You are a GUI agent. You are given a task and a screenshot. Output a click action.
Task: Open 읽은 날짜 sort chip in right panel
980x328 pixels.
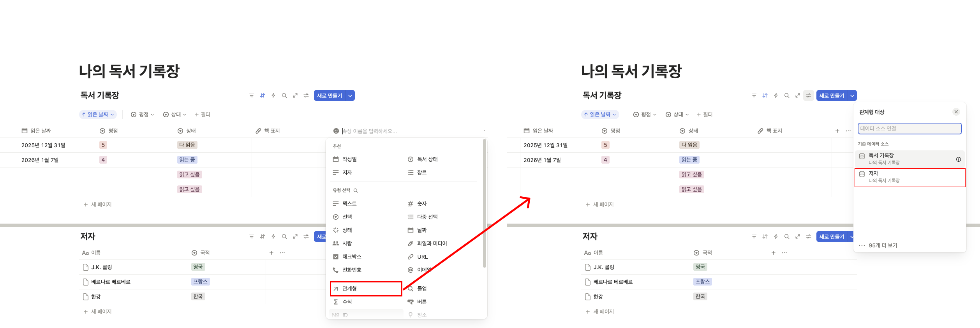(x=600, y=115)
